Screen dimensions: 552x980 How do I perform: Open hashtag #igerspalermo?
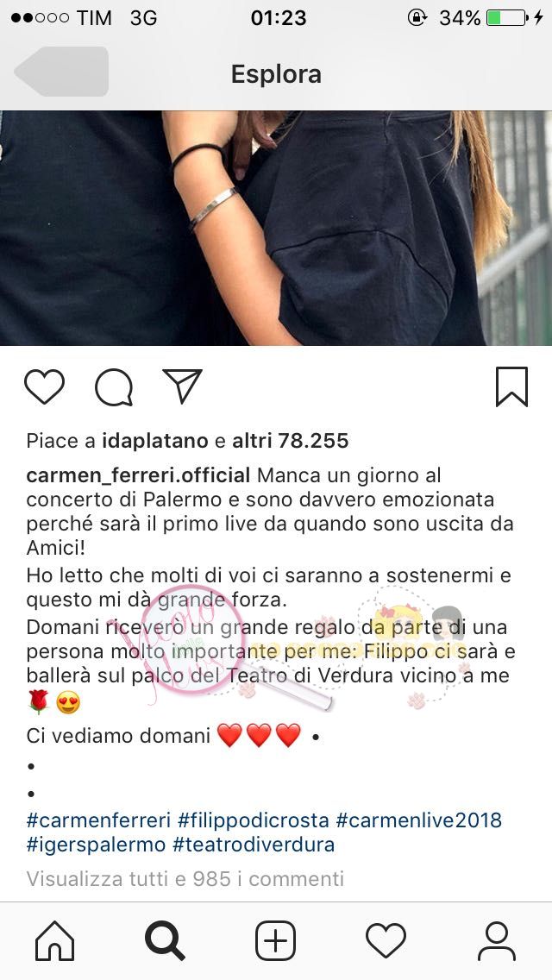[97, 845]
